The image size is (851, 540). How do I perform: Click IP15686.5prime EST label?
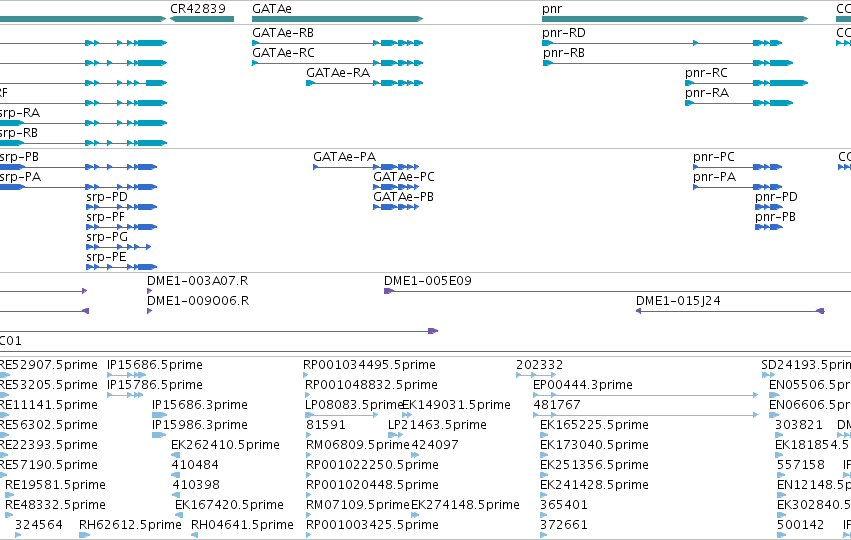[x=155, y=365]
